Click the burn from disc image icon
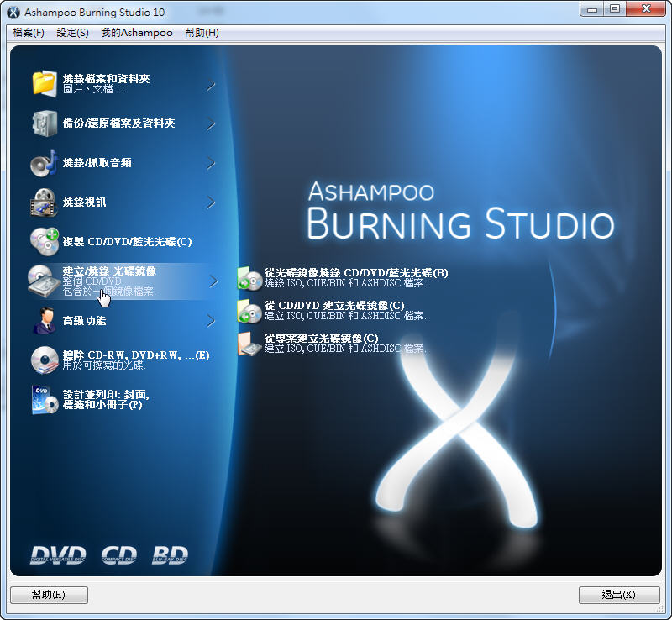Screen dimensions: 672x620 (249, 278)
